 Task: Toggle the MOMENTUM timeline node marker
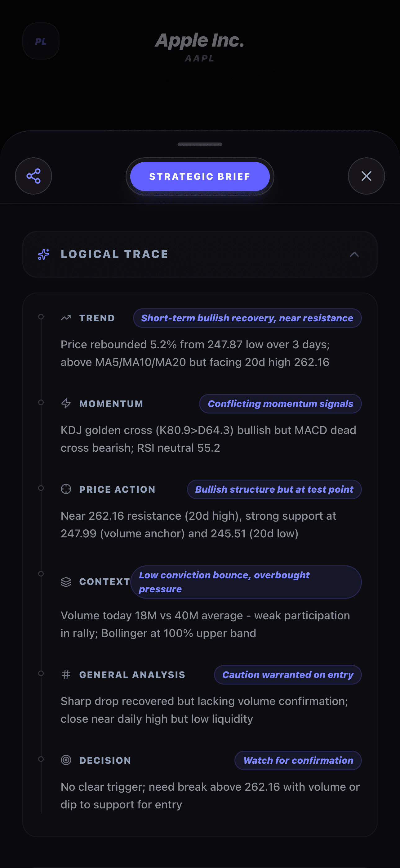click(41, 403)
